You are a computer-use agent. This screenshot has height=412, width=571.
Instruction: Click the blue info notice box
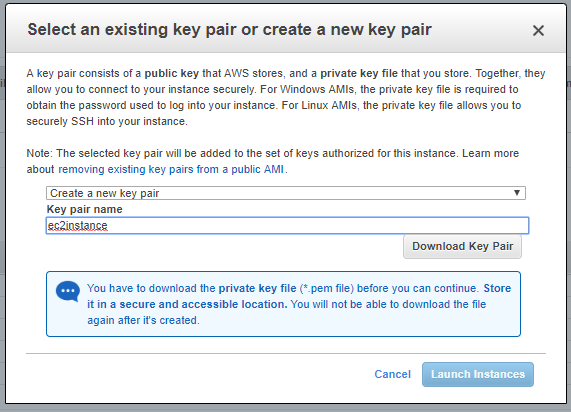(283, 304)
